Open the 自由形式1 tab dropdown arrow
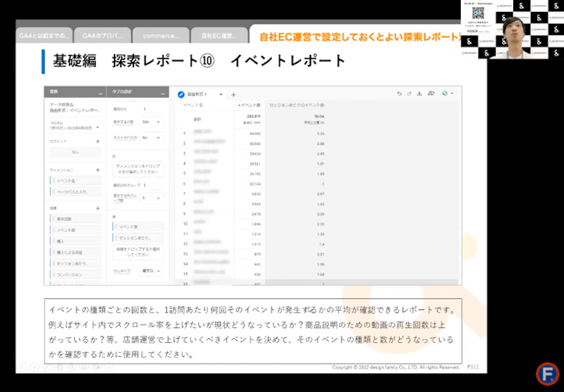 click(x=221, y=94)
